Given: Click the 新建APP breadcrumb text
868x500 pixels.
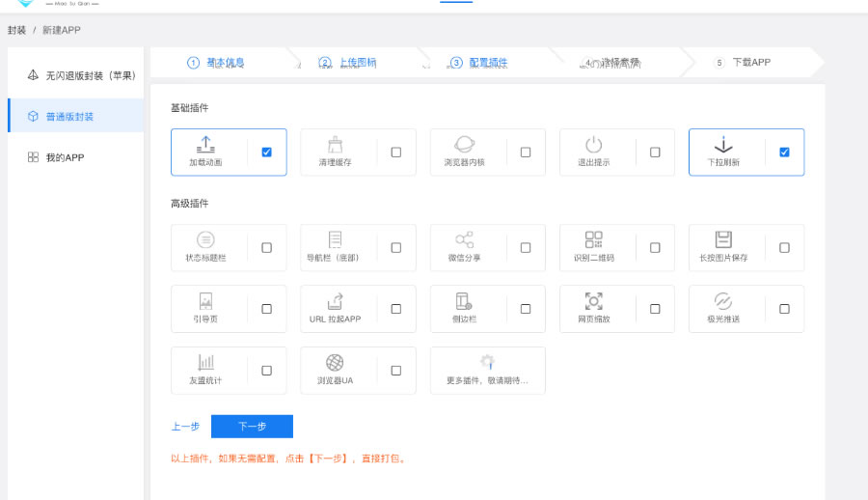Looking at the screenshot, I should [x=62, y=30].
